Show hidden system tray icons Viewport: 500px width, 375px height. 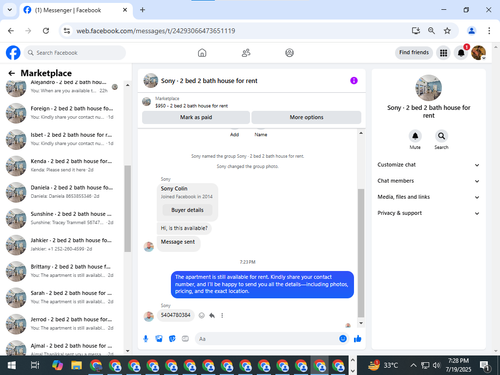click(413, 365)
